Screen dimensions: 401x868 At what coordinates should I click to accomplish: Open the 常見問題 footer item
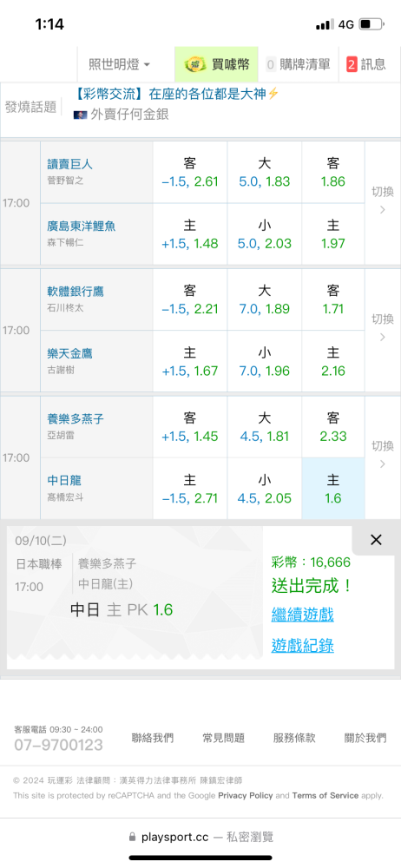223,738
